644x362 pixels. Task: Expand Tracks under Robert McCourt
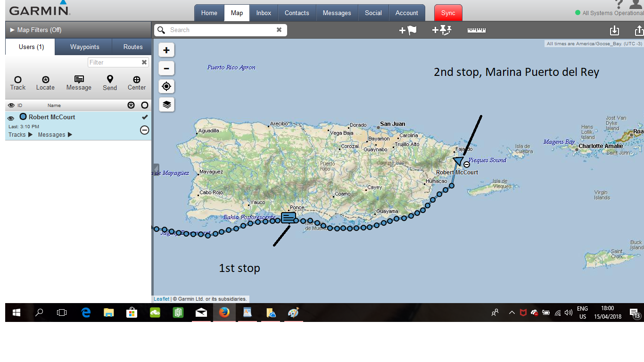(20, 135)
